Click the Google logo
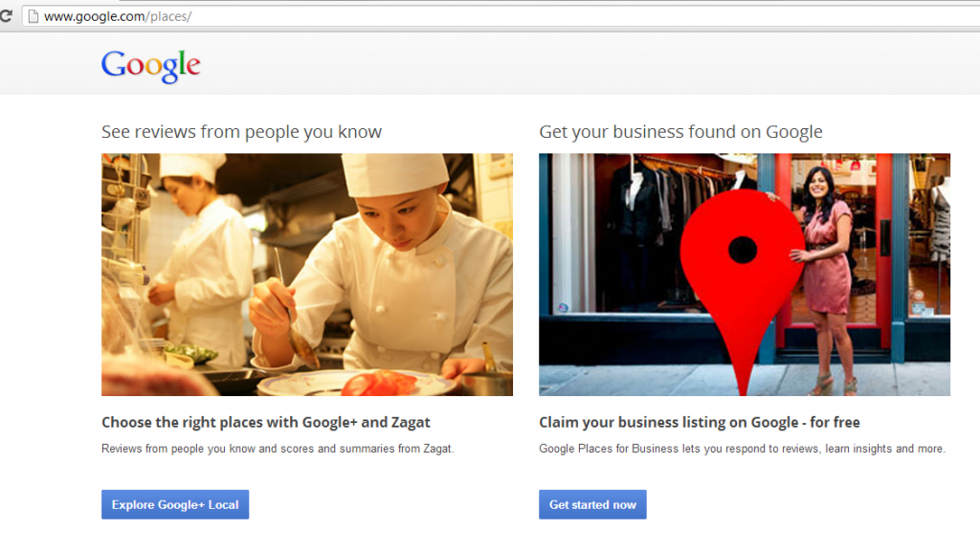This screenshot has height=553, width=980. (150, 65)
